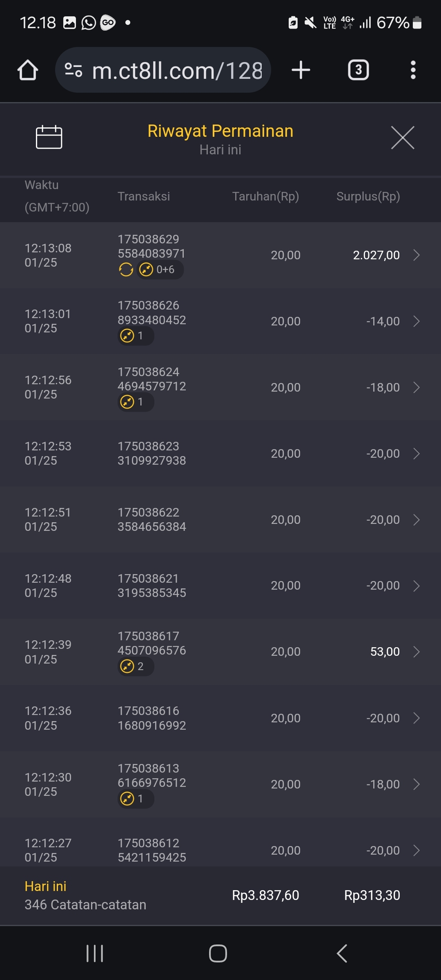
Task: Tap the browser home icon
Action: coord(28,70)
